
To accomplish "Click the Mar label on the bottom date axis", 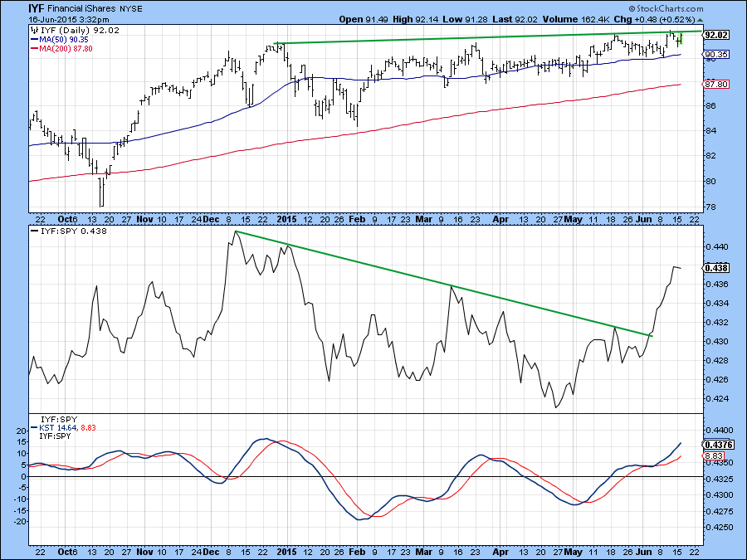I will pyautogui.click(x=424, y=552).
